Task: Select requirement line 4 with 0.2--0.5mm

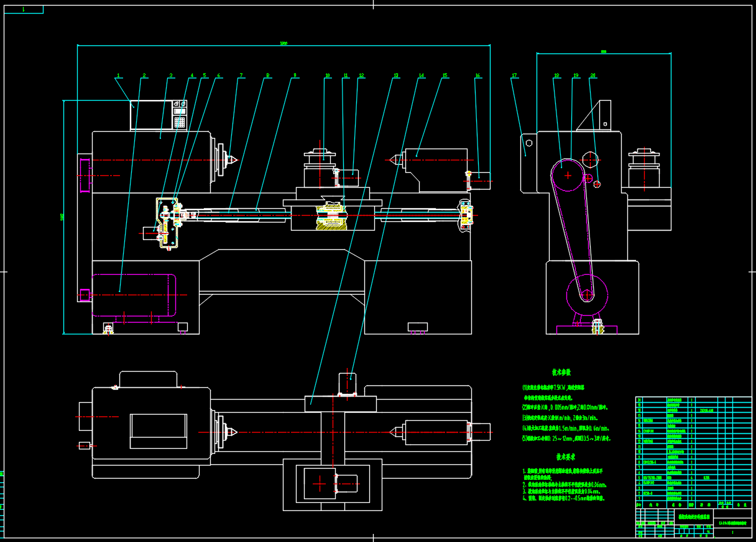Action: coord(563,498)
